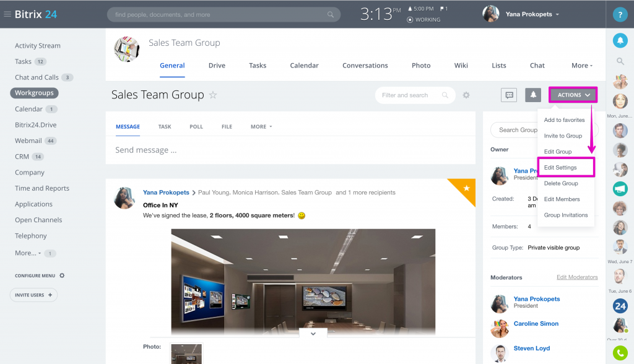Open Group Invitations menu entry

tap(566, 215)
